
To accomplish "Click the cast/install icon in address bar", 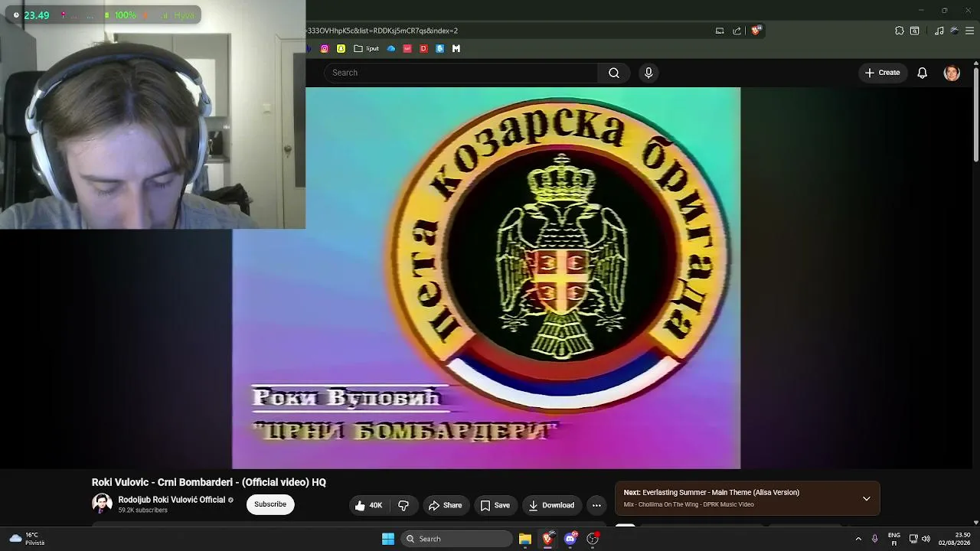I will (720, 31).
